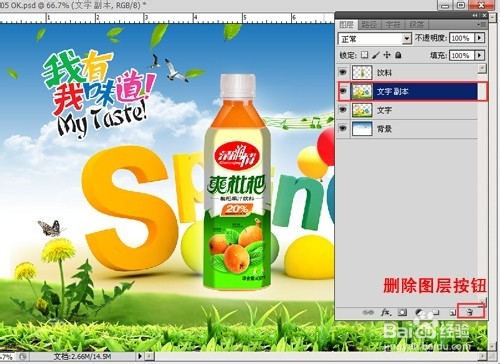Hide the 背景 layer
This screenshot has height=364, width=500.
pos(343,128)
